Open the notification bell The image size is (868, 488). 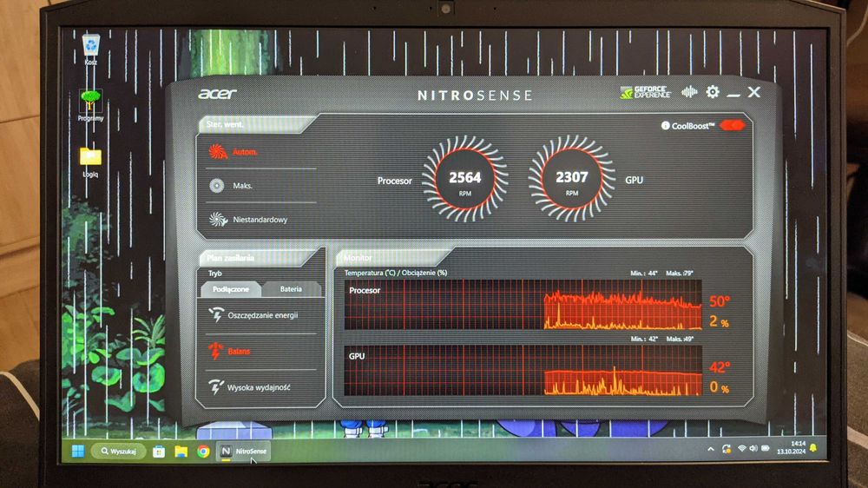pyautogui.click(x=813, y=447)
